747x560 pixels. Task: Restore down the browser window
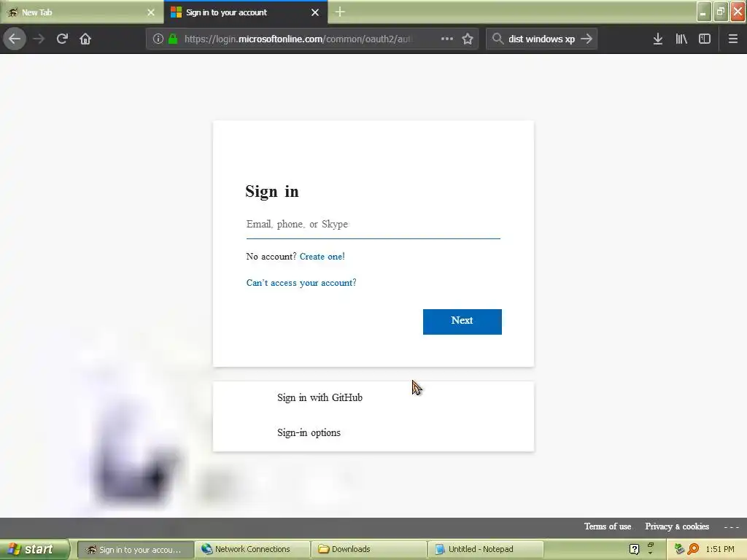[721, 12]
